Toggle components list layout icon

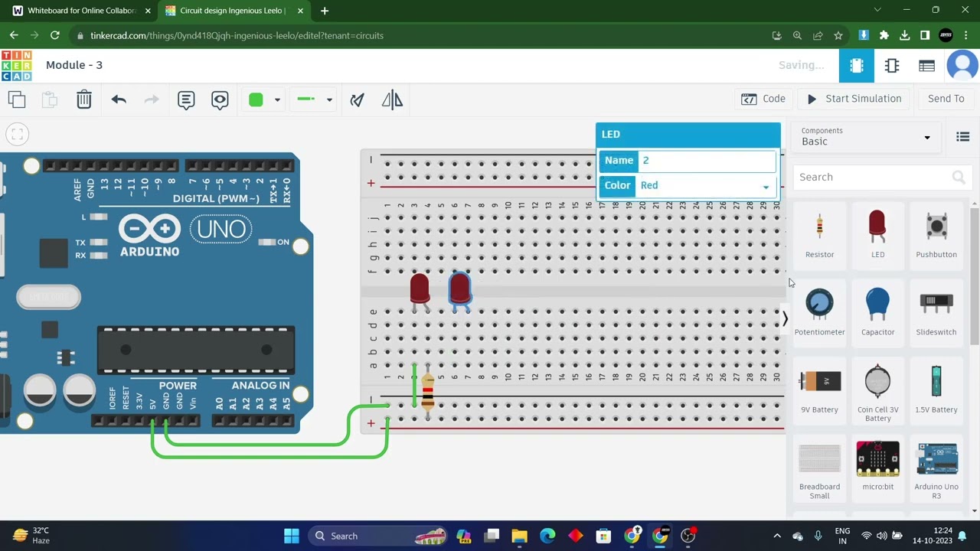pyautogui.click(x=963, y=137)
